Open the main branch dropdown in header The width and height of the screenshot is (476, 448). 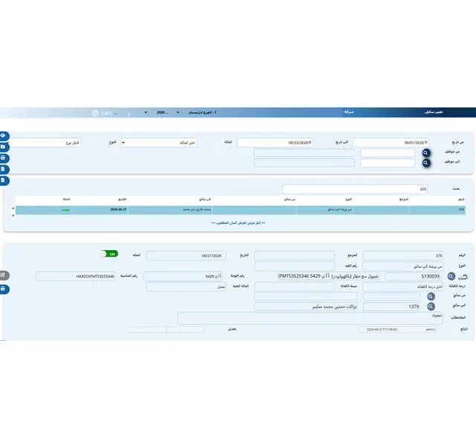point(196,112)
